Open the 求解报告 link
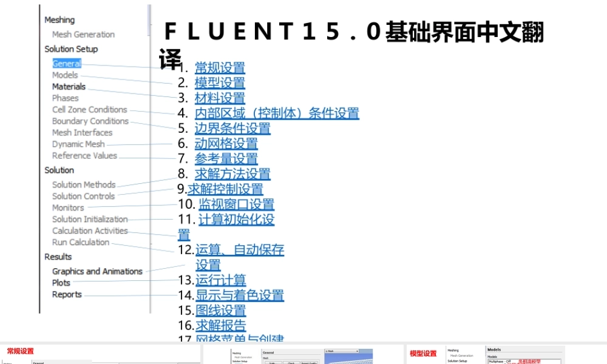The height and width of the screenshot is (364, 607). [221, 325]
